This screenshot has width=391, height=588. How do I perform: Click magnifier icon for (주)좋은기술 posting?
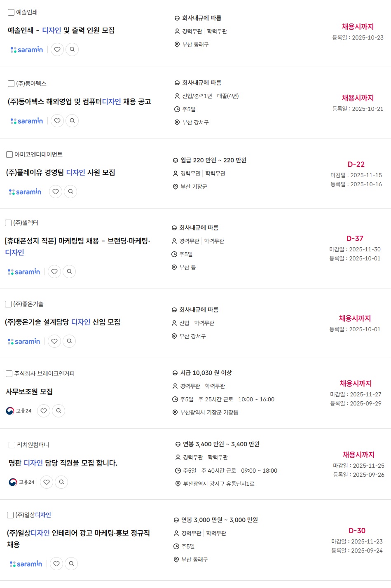[69, 341]
